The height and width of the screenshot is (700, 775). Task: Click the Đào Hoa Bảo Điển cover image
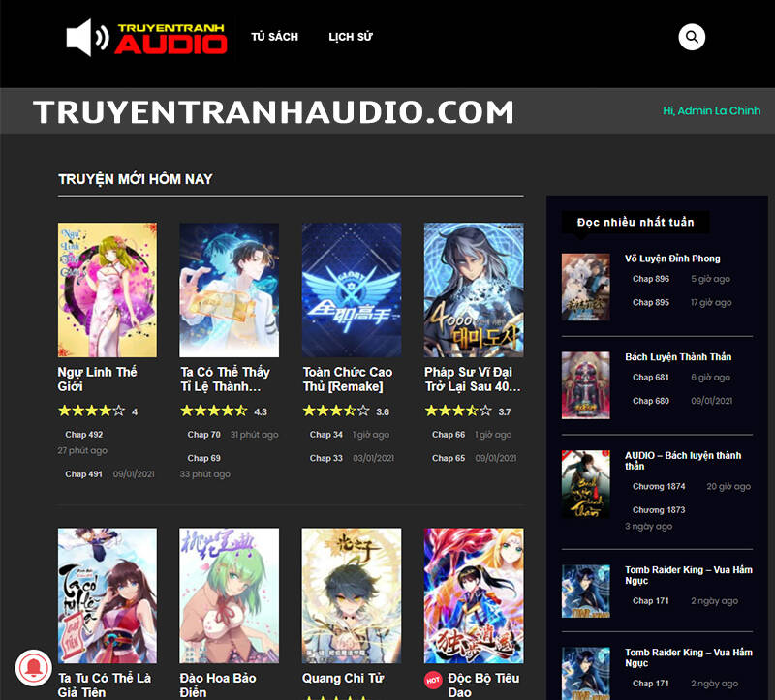pyautogui.click(x=229, y=594)
